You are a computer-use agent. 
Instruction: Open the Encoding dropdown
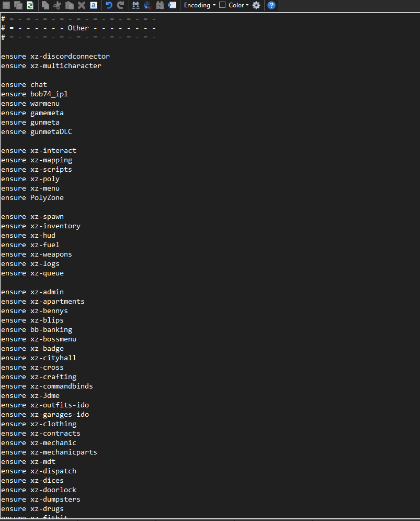click(x=200, y=5)
